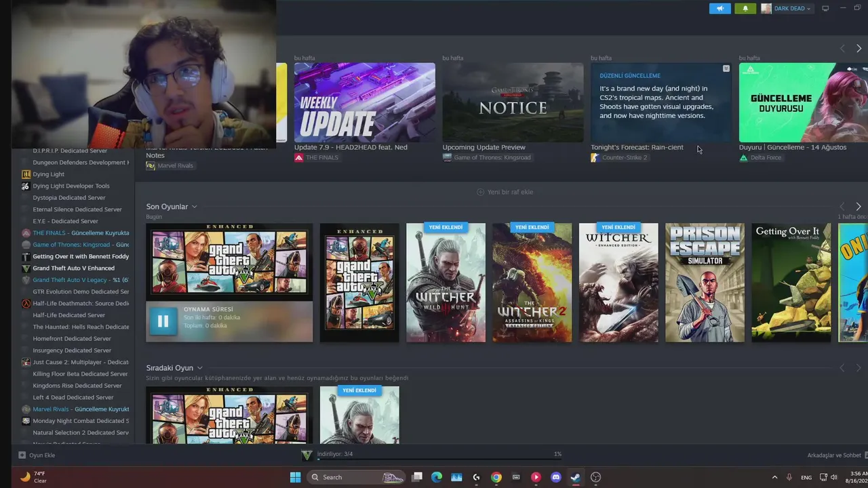Open the Game of Thrones NOTICE thumbnail
The height and width of the screenshot is (488, 868).
(513, 102)
